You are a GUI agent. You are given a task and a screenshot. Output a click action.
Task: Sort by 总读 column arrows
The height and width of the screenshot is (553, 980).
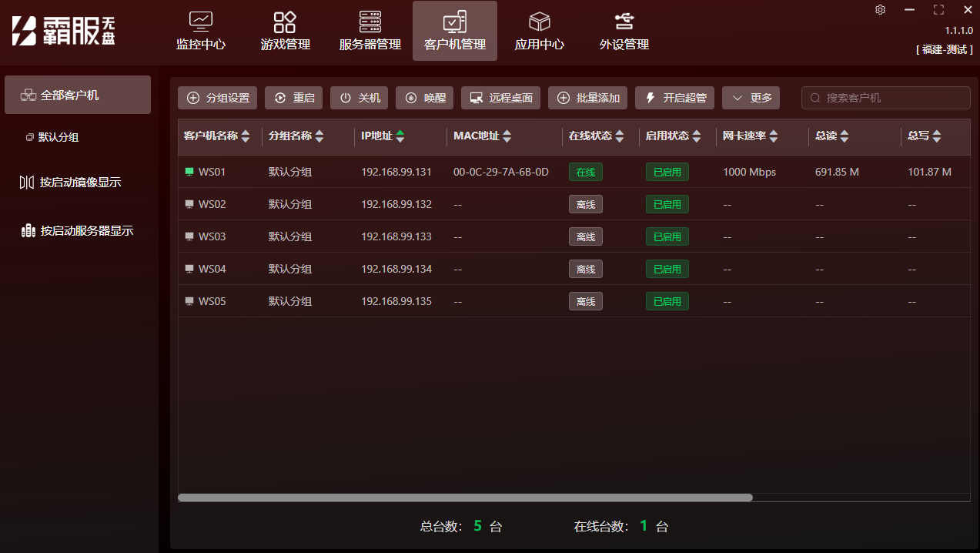[845, 136]
